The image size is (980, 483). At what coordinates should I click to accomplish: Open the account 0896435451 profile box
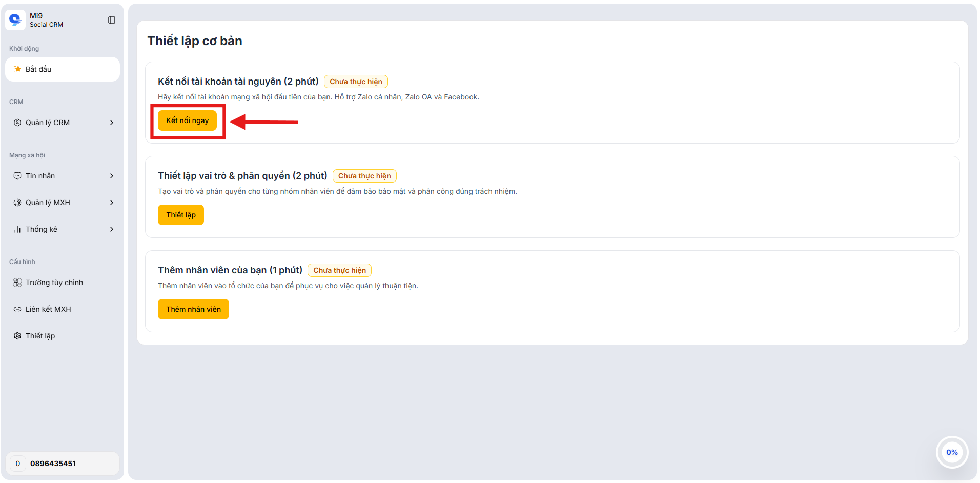(x=63, y=464)
